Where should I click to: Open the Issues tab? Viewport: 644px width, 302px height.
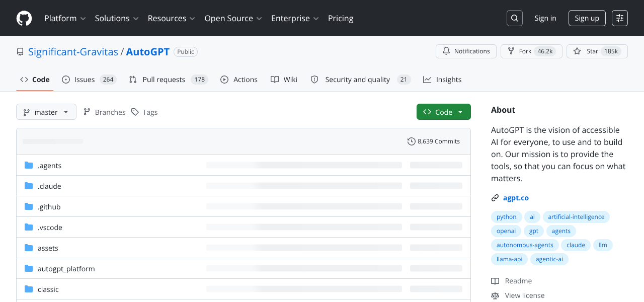[89, 80]
